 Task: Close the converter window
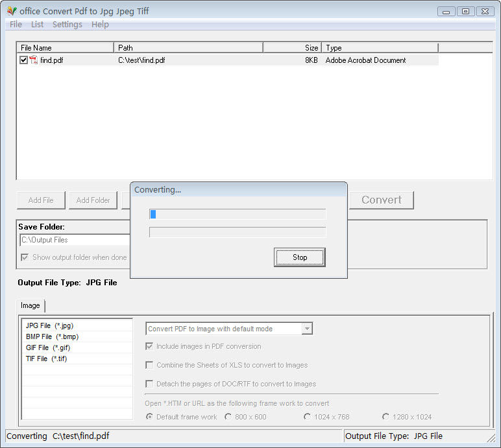pyautogui.click(x=485, y=12)
